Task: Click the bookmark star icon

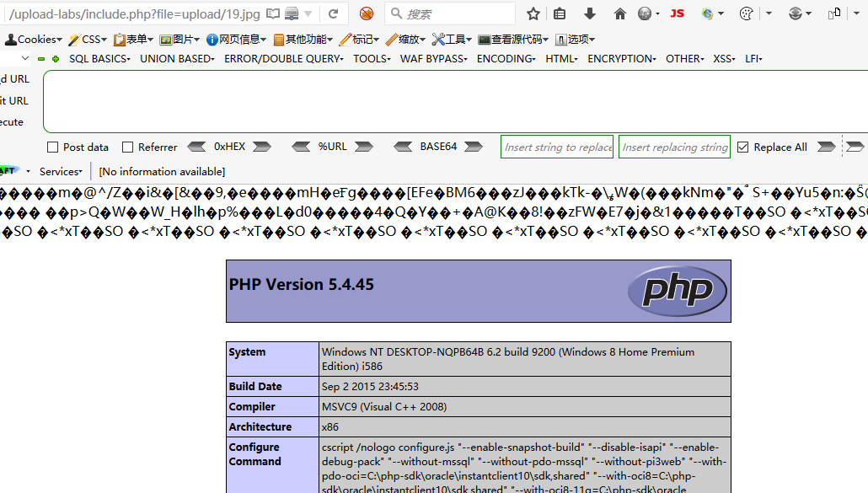Action: [533, 13]
